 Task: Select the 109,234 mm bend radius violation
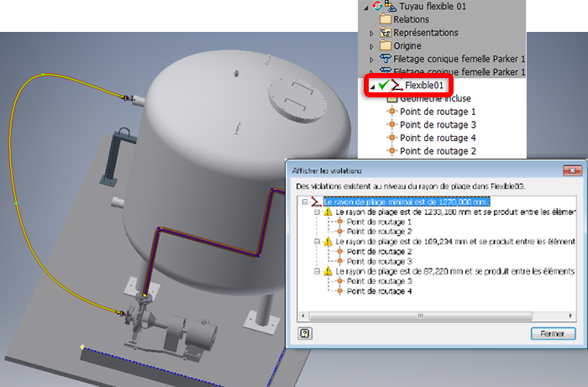tap(455, 242)
